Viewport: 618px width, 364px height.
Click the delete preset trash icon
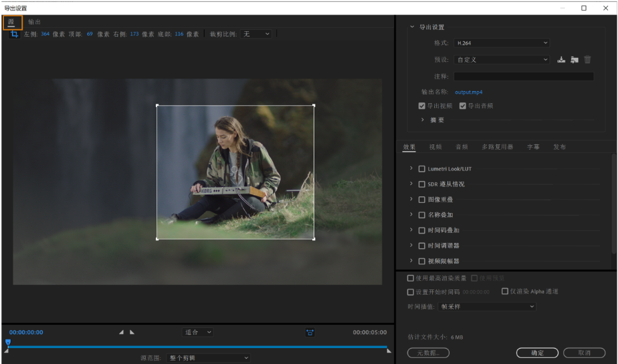587,59
